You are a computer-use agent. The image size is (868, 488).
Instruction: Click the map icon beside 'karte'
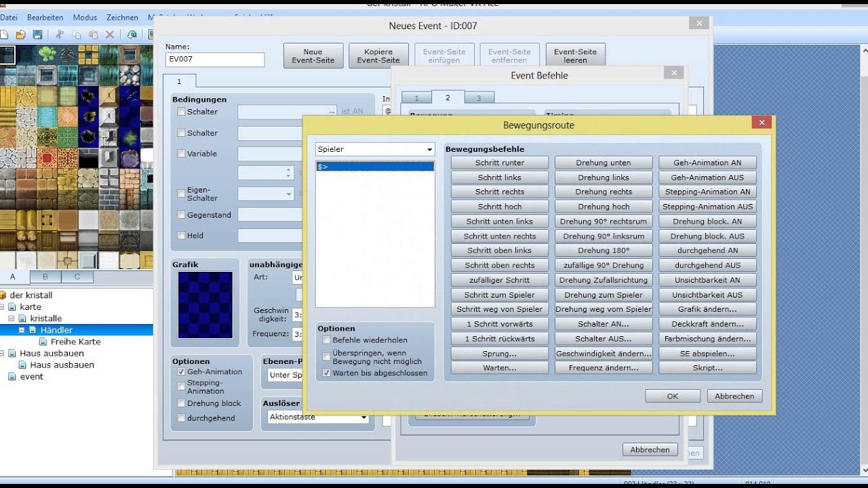coord(13,307)
